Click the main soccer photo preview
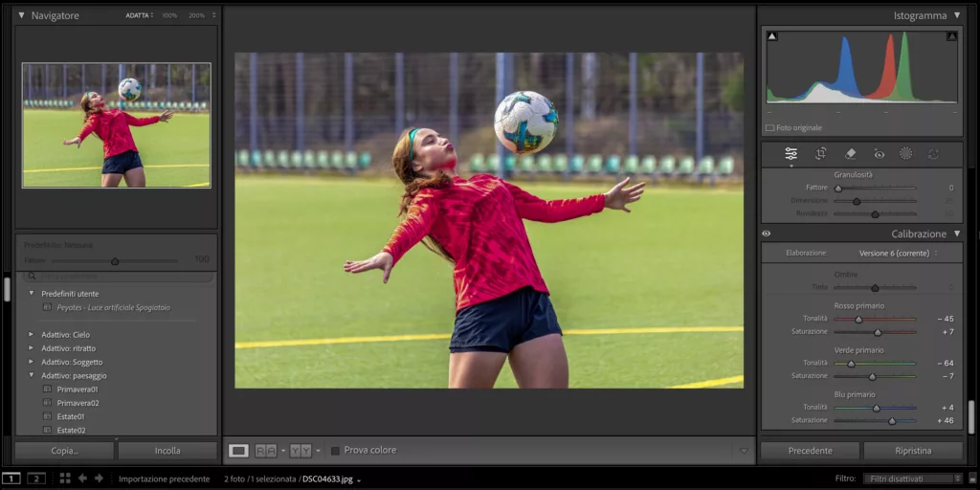Image resolution: width=980 pixels, height=490 pixels. tap(489, 220)
